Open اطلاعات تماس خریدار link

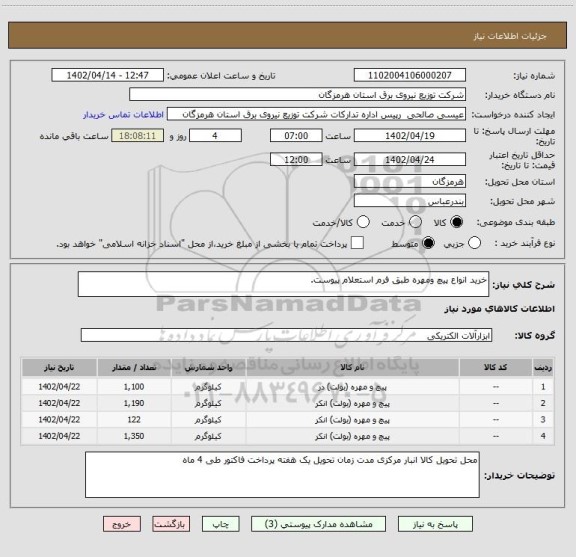123,115
